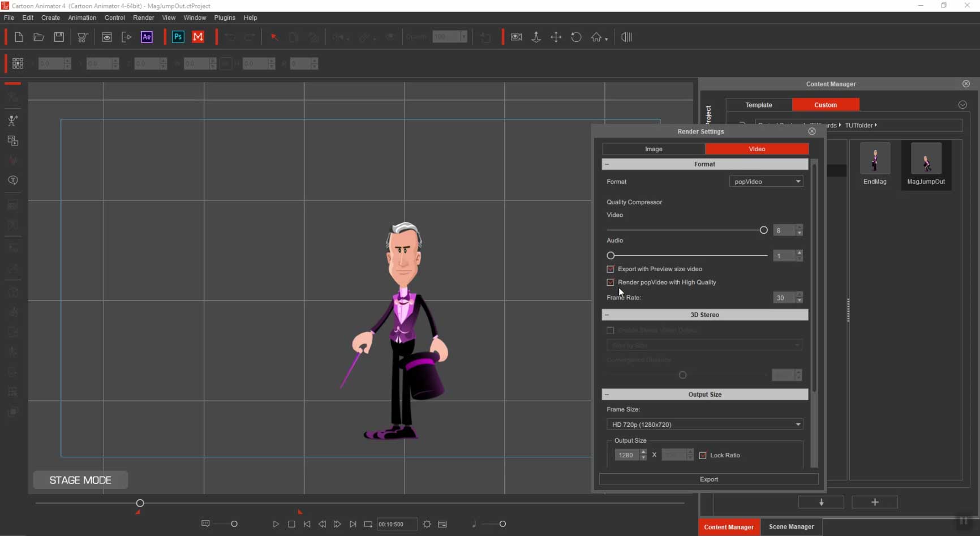Click the timecode field showing 00:10:500
This screenshot has width=980, height=536.
click(x=397, y=524)
